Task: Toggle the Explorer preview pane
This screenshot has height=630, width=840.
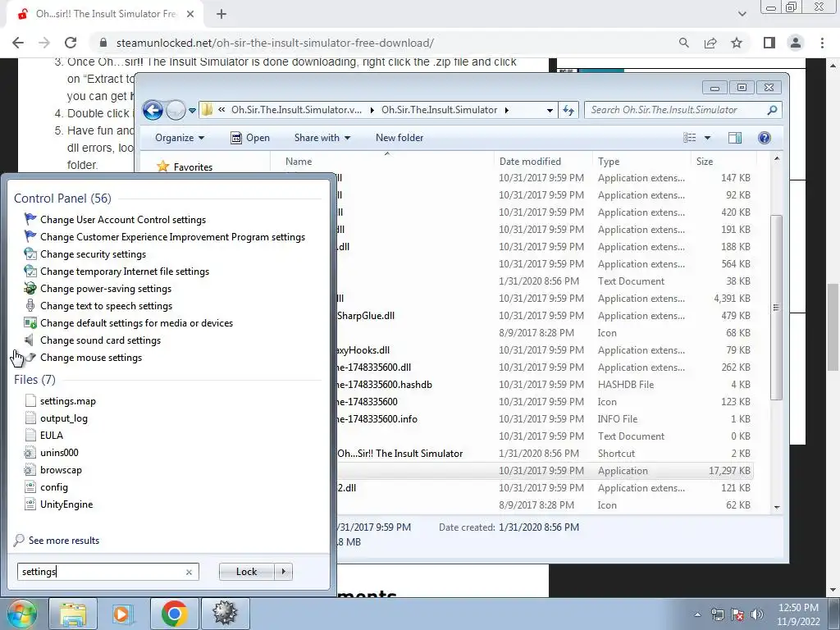Action: coord(735,138)
